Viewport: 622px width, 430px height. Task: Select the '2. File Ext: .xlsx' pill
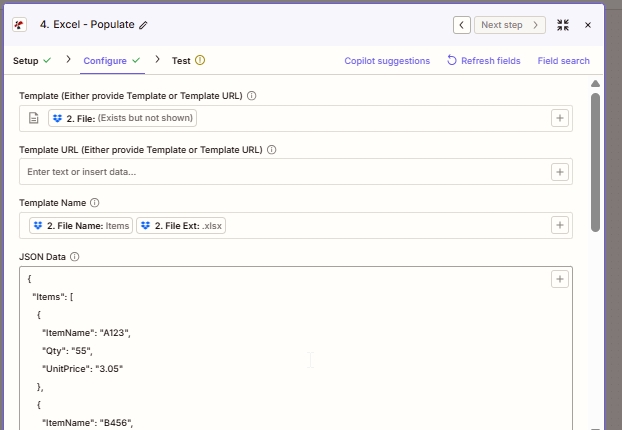coord(181,226)
